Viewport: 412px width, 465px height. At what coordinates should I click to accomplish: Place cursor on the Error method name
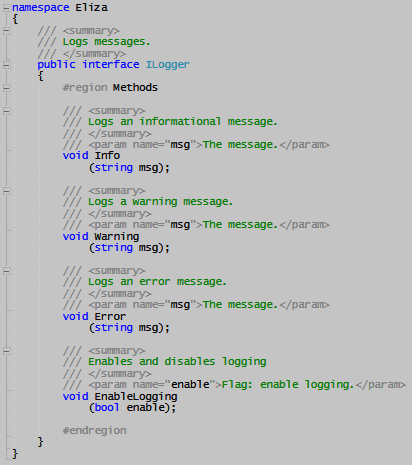coord(110,316)
